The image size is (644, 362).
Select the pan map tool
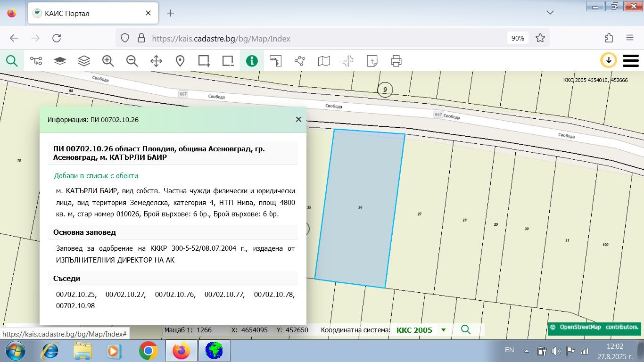(x=156, y=61)
